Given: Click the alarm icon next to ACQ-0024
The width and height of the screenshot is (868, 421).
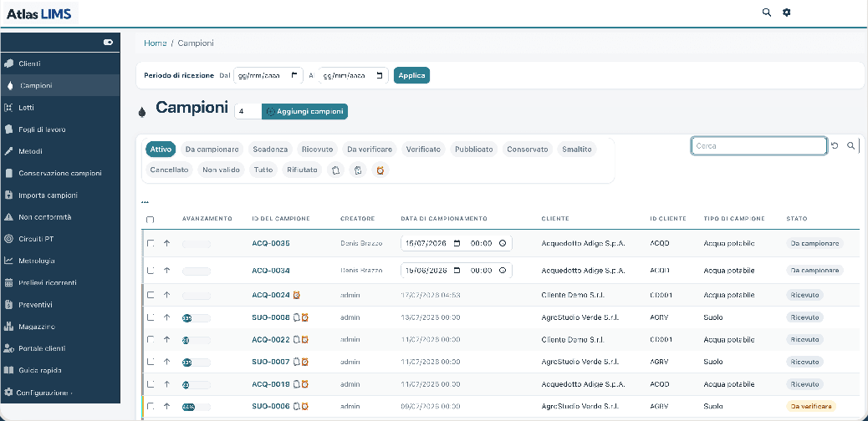Looking at the screenshot, I should coord(297,296).
